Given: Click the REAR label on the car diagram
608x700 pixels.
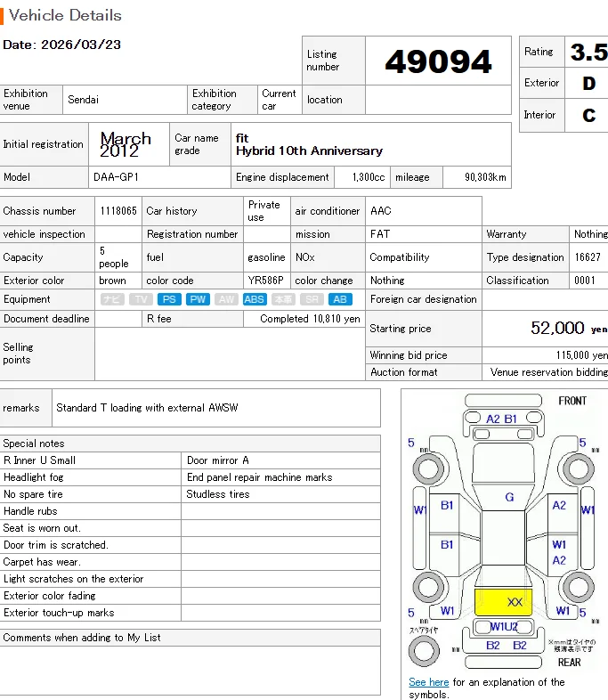Looking at the screenshot, I should point(569,663).
